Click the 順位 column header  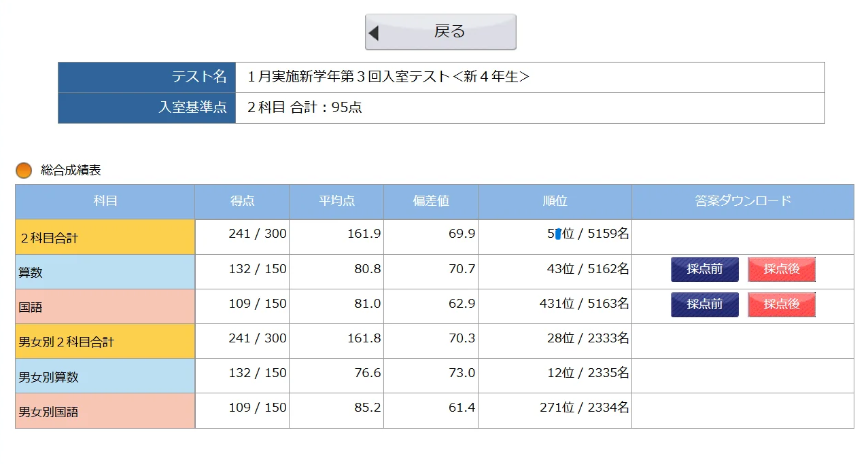[x=555, y=201]
